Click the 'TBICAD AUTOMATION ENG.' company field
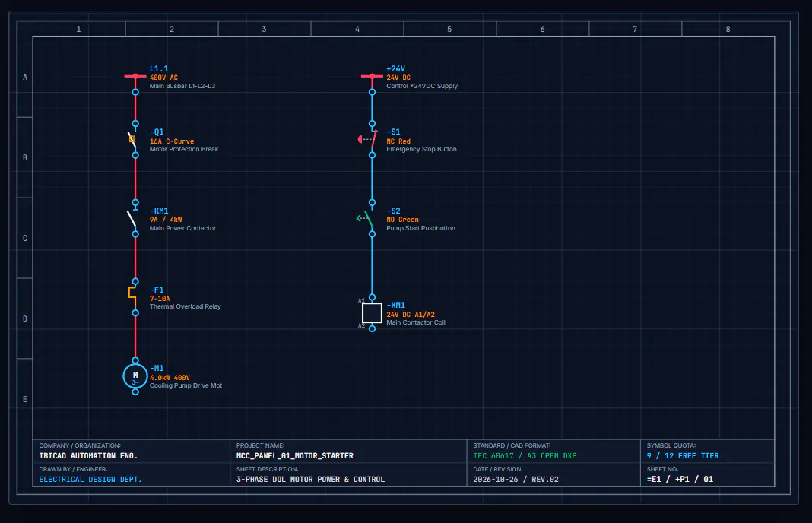This screenshot has width=812, height=523. [88, 455]
